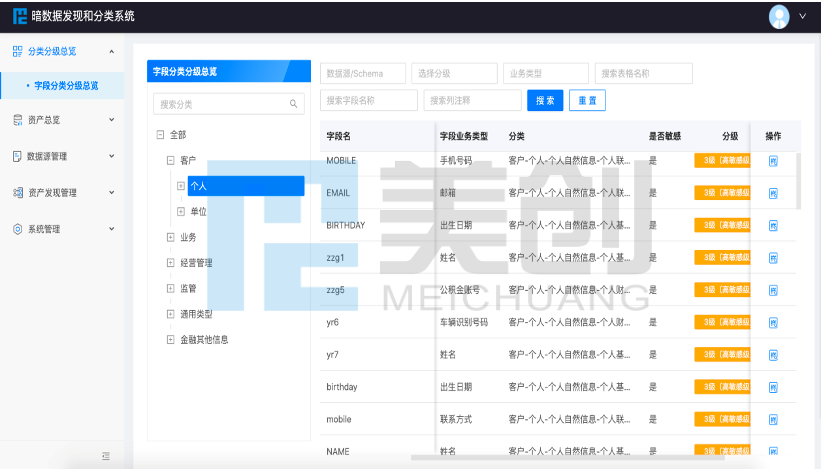Click the 搜索分类 search field

tap(229, 104)
